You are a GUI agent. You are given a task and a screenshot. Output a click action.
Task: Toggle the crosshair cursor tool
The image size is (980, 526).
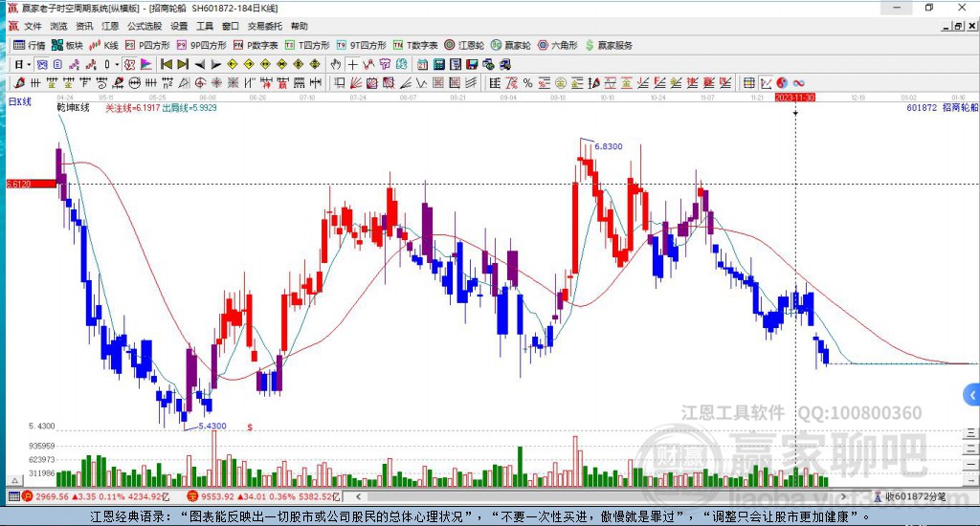pos(352,64)
